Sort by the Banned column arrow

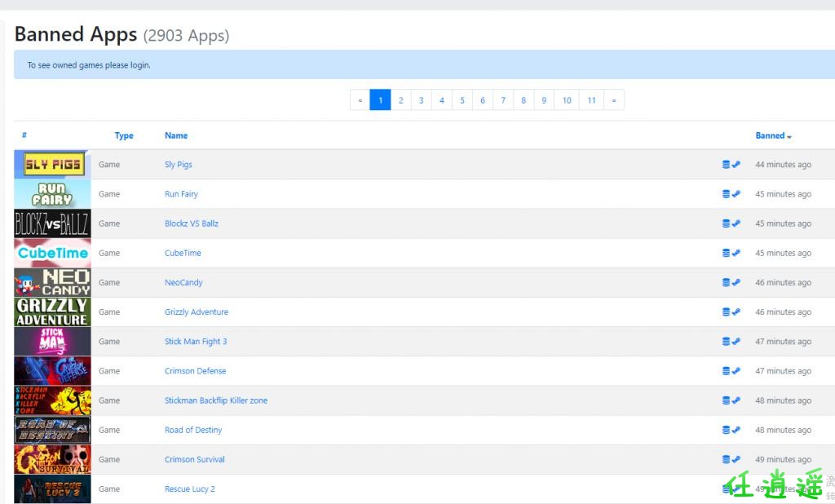coord(789,136)
